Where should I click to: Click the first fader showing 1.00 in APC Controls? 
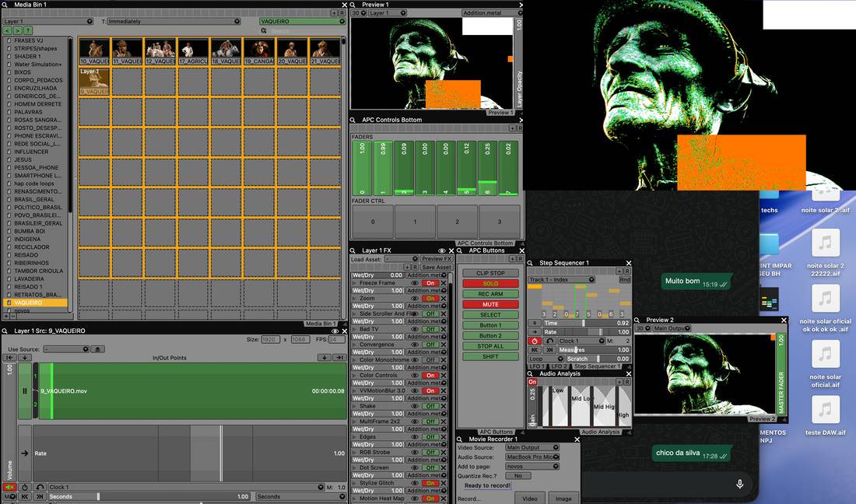[361, 168]
